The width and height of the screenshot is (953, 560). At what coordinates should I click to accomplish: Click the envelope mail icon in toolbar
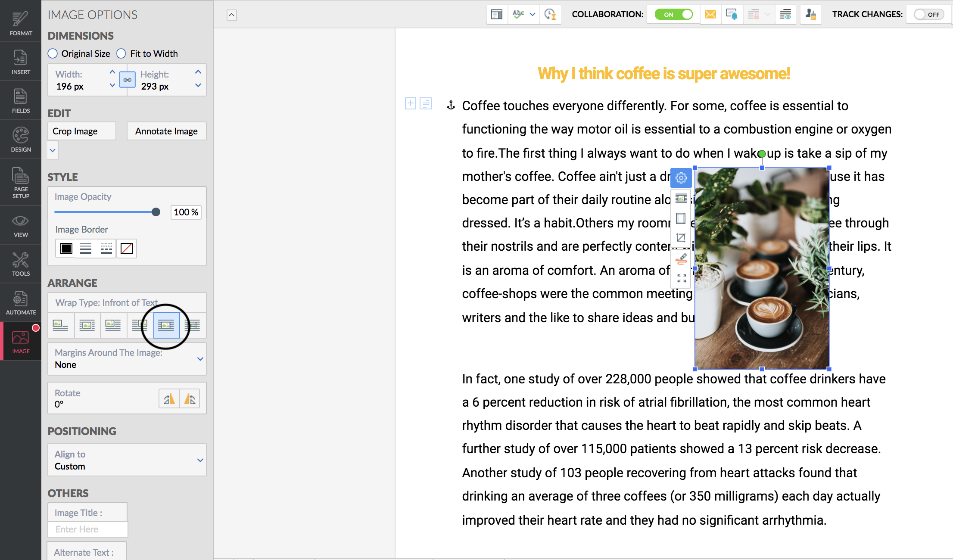[710, 15]
